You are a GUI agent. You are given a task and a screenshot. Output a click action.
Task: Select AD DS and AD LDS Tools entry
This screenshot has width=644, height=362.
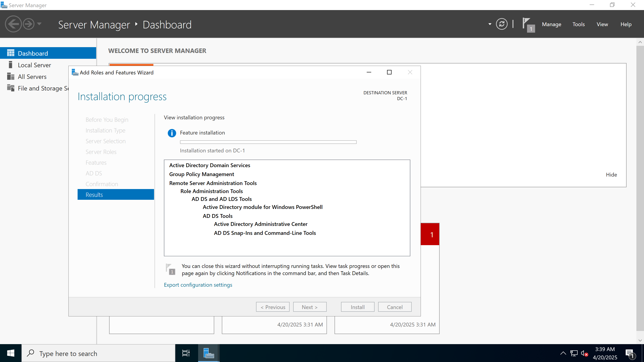pyautogui.click(x=222, y=199)
